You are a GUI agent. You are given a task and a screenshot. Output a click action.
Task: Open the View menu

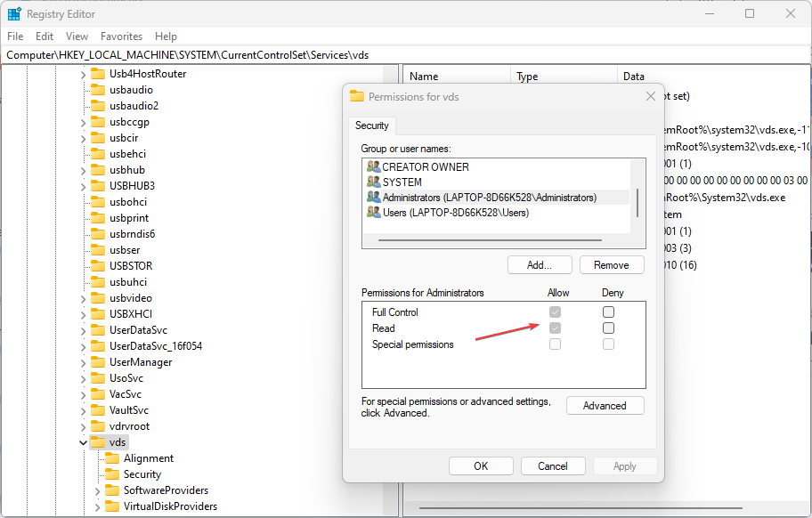(77, 36)
